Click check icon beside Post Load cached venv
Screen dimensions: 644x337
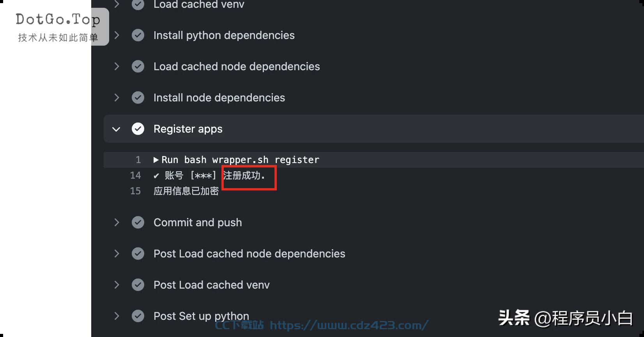click(x=138, y=285)
